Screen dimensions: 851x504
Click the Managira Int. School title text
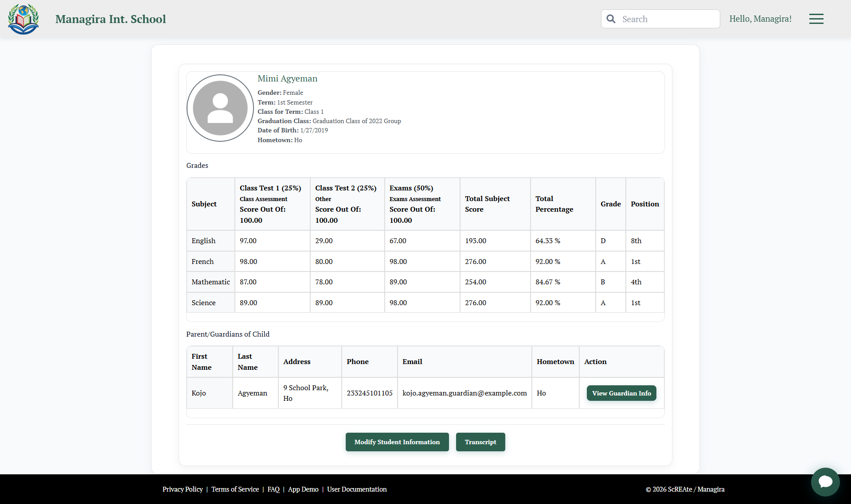111,19
